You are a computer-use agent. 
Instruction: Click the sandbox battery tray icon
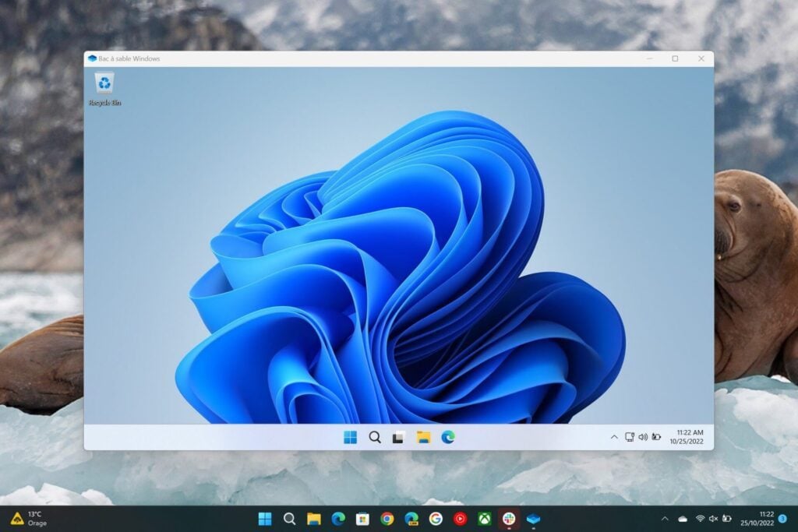tap(656, 437)
